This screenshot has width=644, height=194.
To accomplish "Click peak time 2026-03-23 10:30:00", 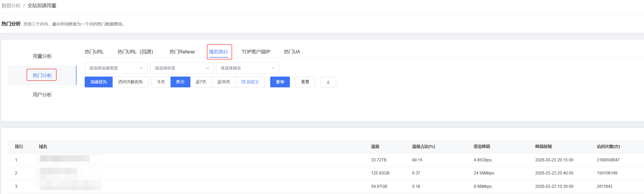I will [x=554, y=187].
